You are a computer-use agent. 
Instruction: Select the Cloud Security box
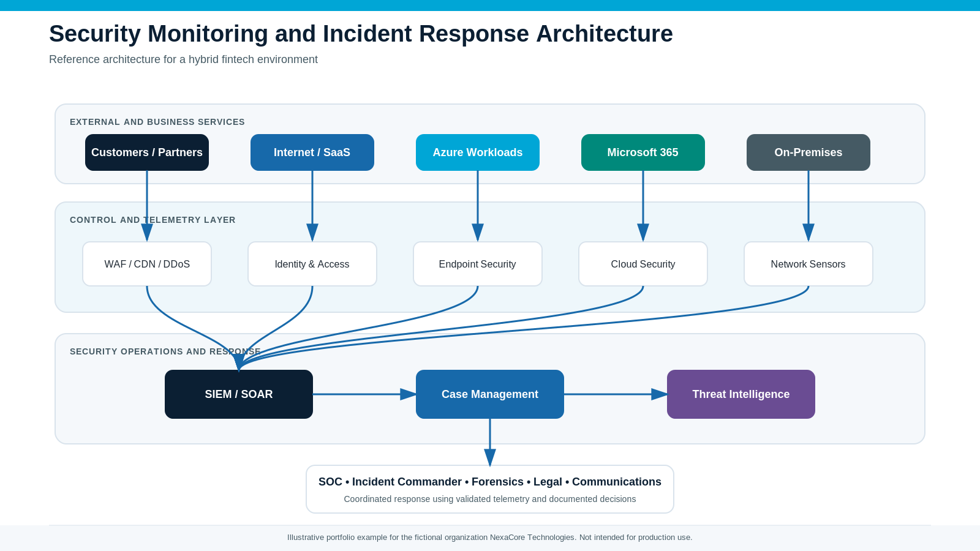643,264
